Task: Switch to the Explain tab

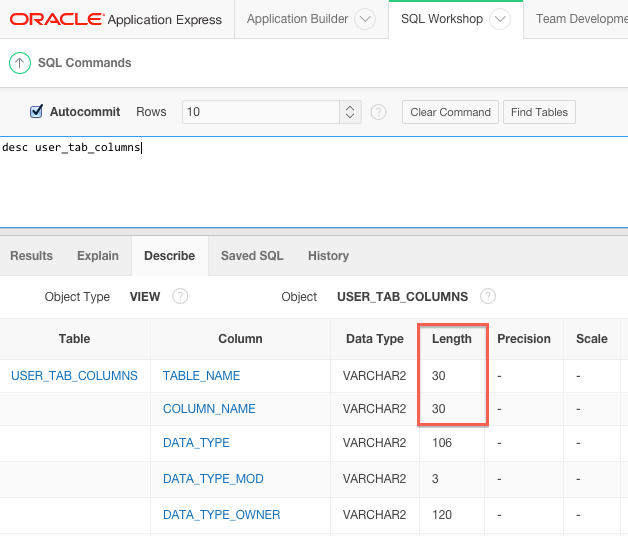Action: 98,256
